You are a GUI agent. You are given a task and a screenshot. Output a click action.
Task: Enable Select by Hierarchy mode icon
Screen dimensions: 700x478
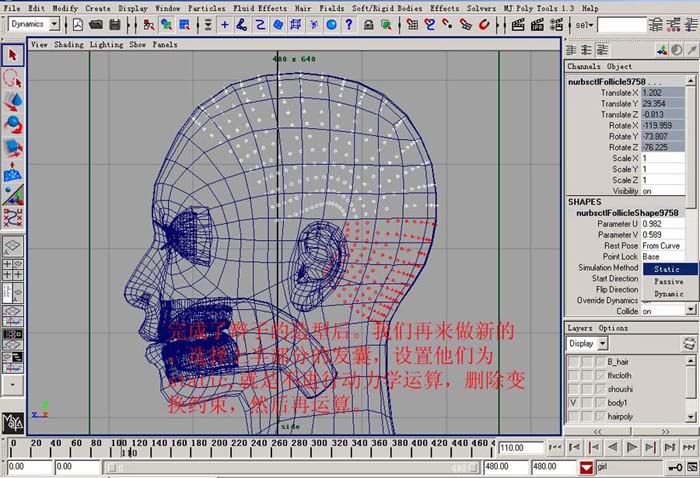[x=149, y=25]
